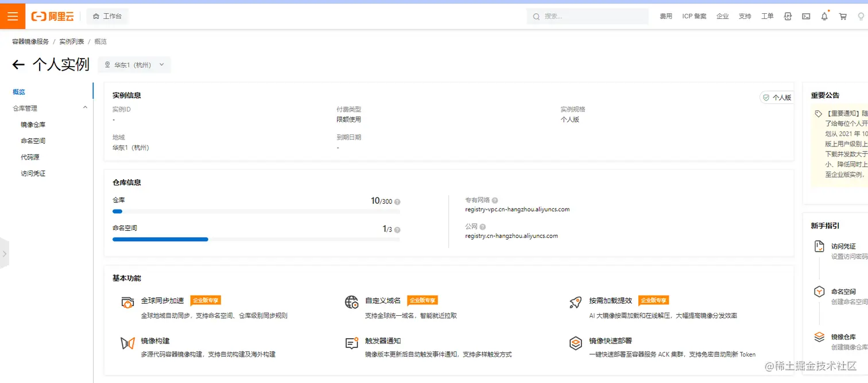Open the orange hamburger main menu
The width and height of the screenshot is (868, 383).
[13, 16]
